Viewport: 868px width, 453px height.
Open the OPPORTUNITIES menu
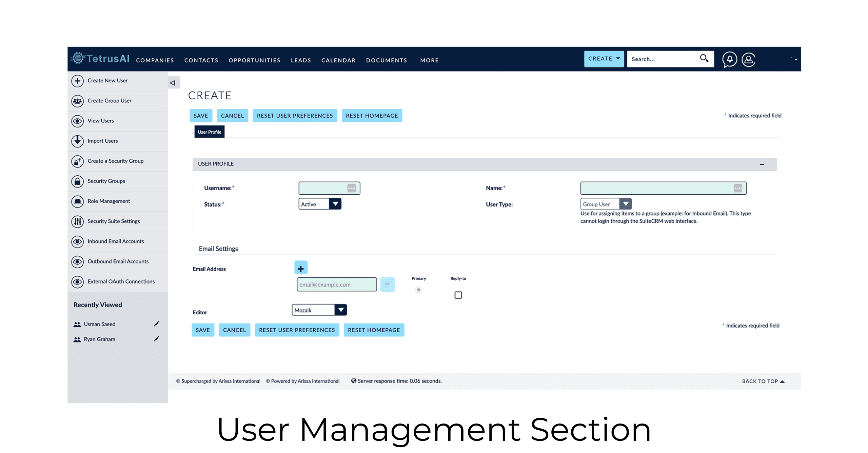[254, 60]
